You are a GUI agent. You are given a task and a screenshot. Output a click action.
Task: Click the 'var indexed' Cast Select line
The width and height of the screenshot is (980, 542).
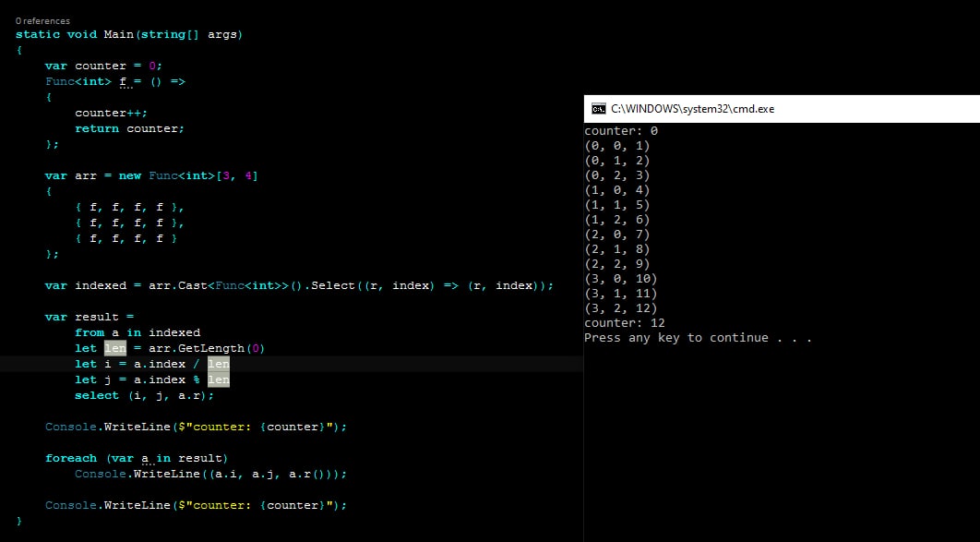299,285
